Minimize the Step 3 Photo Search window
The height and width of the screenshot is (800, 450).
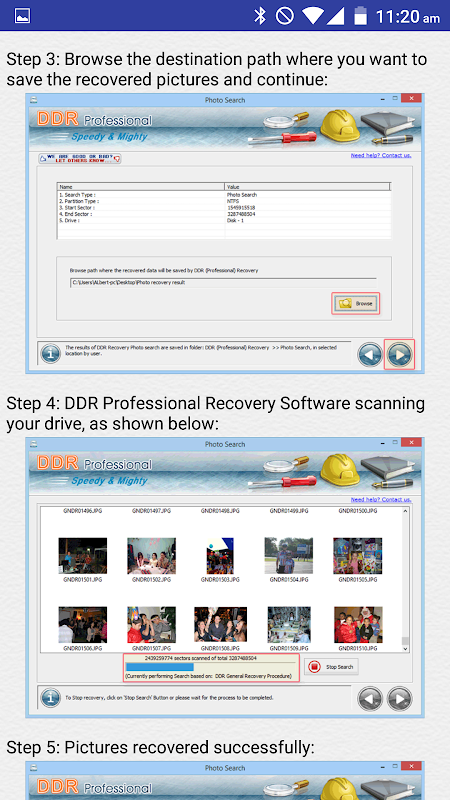(383, 98)
